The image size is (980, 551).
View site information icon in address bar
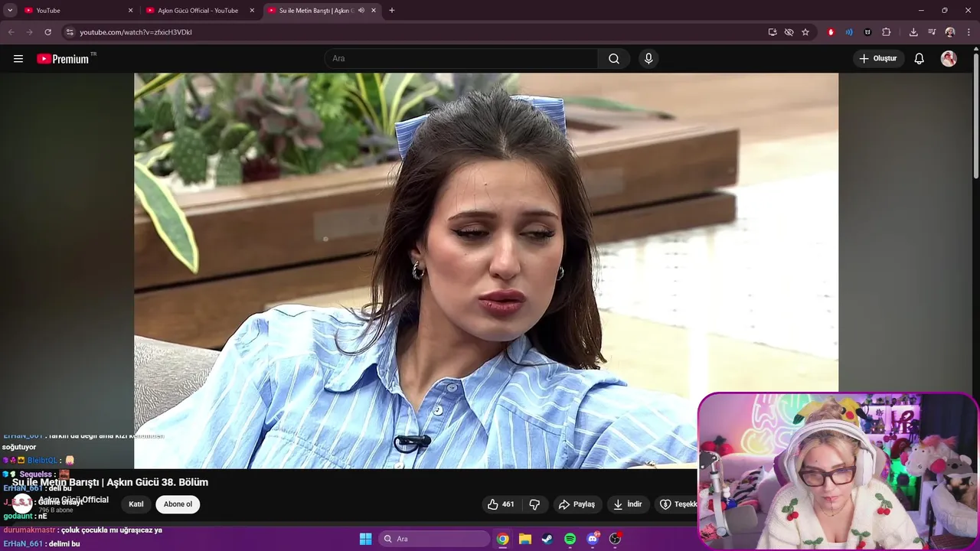tap(70, 32)
